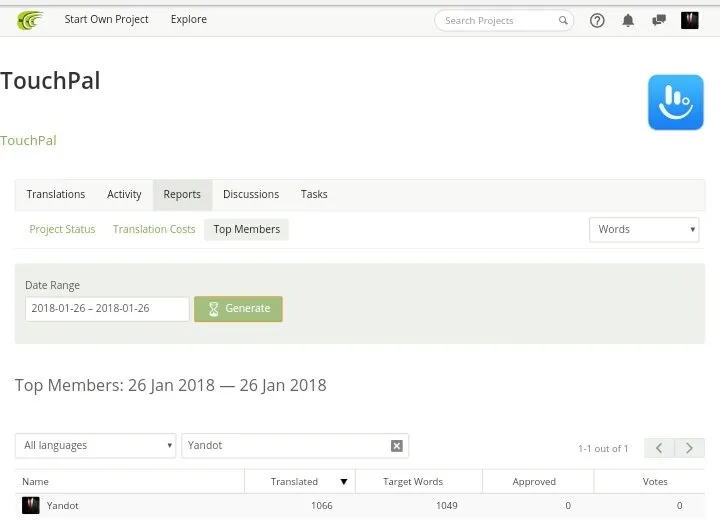
Task: Click the search magnifier icon
Action: (x=563, y=20)
